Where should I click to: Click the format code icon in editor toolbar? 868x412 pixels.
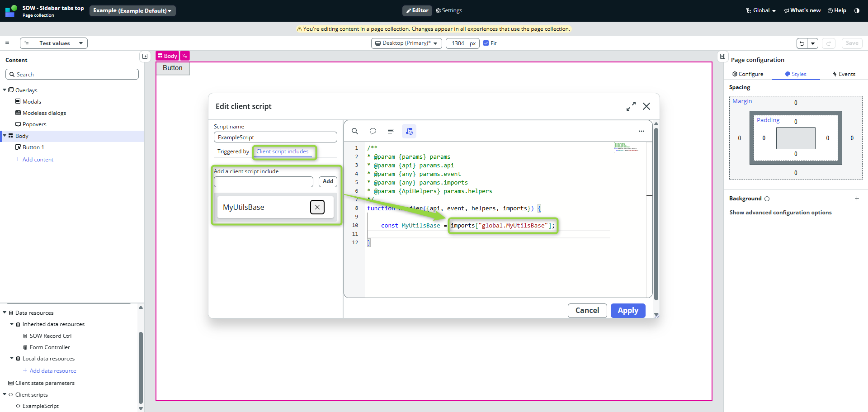tap(391, 131)
